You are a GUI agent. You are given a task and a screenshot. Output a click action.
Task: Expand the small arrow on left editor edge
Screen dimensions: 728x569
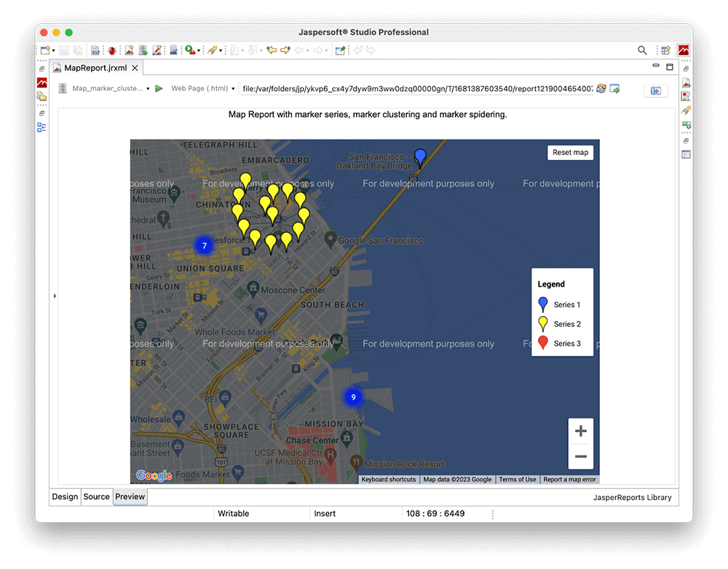click(55, 295)
